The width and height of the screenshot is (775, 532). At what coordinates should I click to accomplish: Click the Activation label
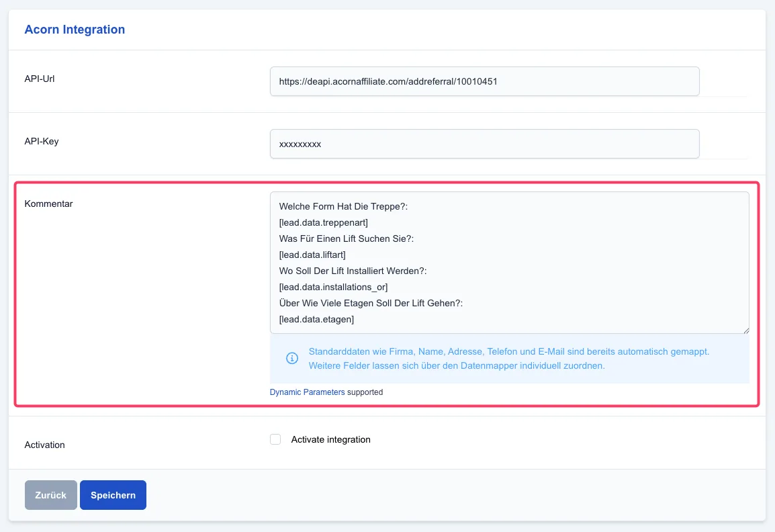click(44, 445)
